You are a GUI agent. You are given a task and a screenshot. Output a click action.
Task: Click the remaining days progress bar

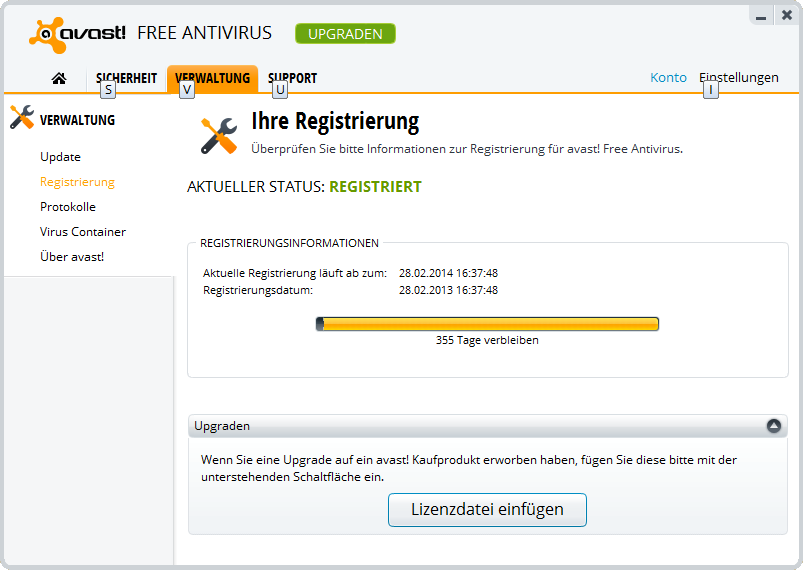coord(487,324)
